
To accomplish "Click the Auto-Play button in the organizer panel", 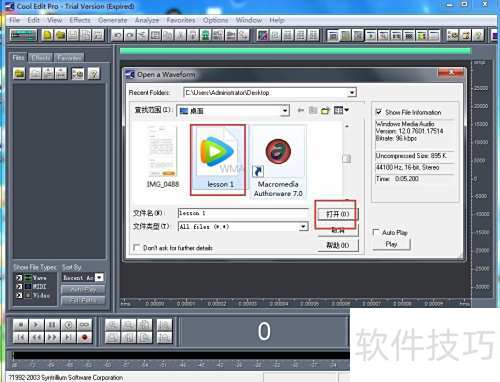I will tap(83, 289).
